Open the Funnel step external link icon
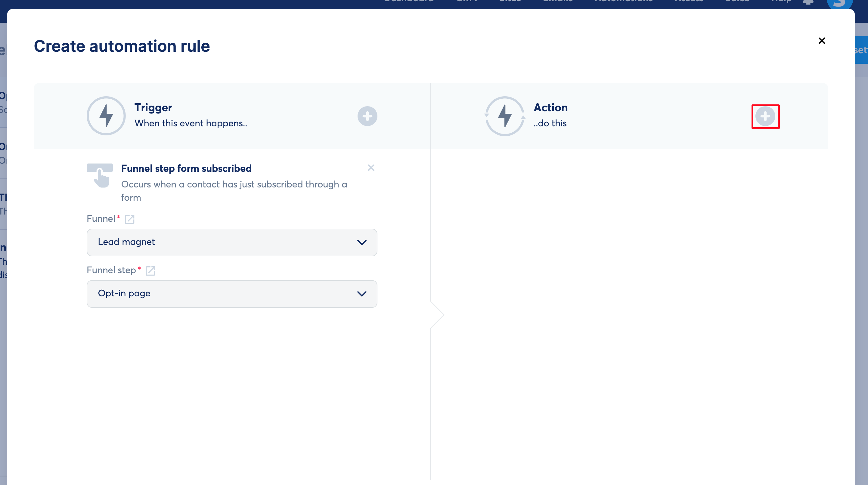The image size is (868, 485). (x=150, y=271)
